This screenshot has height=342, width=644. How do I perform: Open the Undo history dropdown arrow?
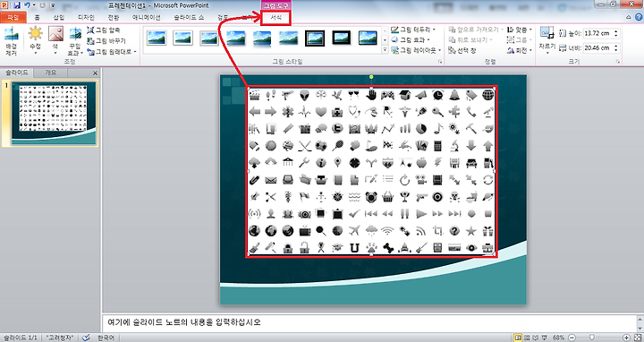[34, 5]
